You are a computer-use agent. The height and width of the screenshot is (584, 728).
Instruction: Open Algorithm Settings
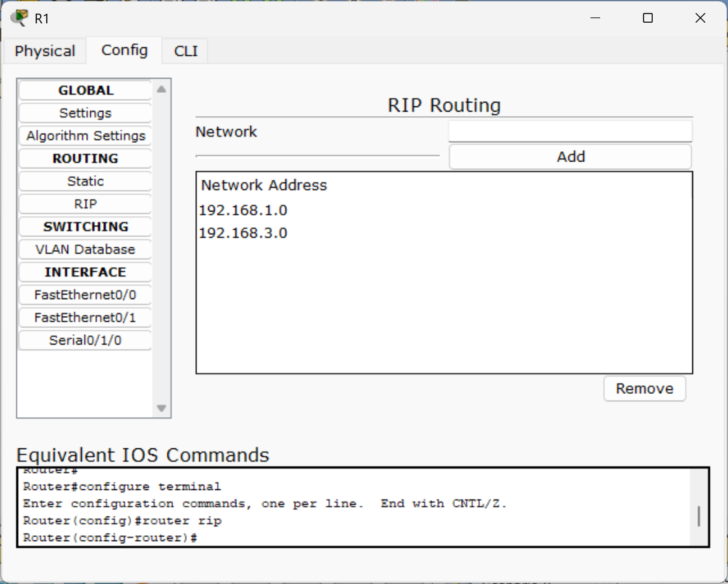(x=86, y=136)
